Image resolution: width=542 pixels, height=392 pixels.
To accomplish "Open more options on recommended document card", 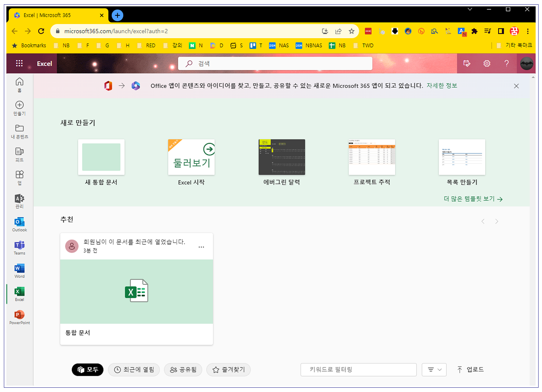I will (x=201, y=246).
